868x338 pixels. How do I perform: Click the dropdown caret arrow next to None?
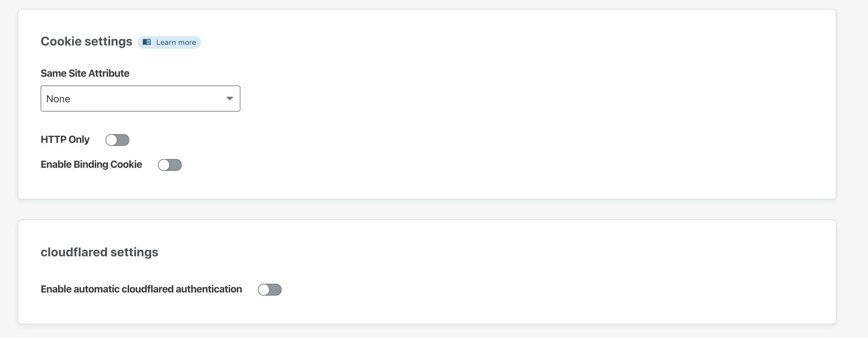coord(229,99)
